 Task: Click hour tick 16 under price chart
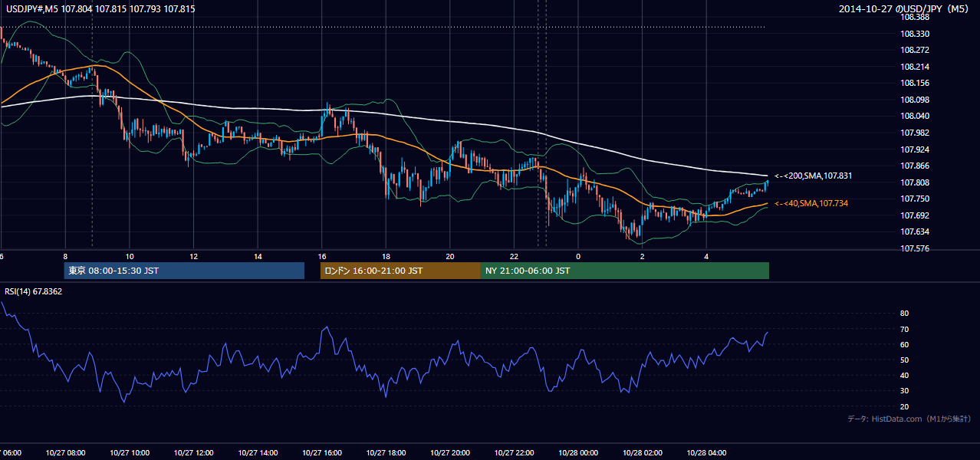pyautogui.click(x=322, y=257)
